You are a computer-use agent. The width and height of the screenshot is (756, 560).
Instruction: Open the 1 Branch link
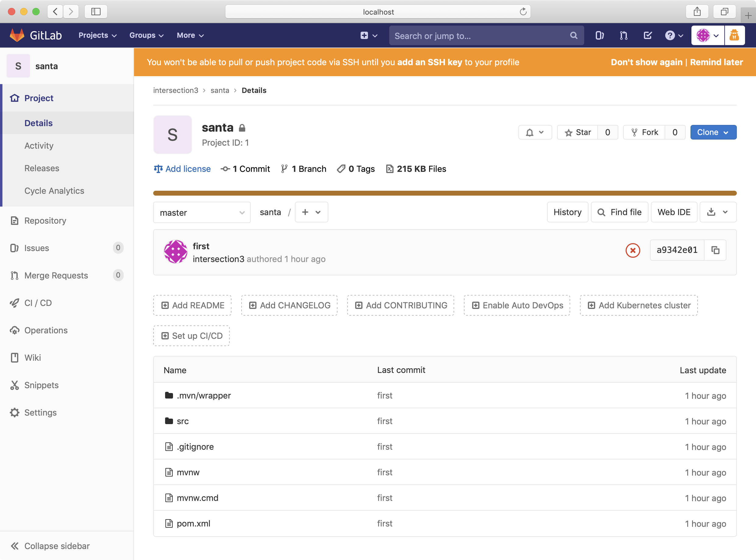point(303,169)
